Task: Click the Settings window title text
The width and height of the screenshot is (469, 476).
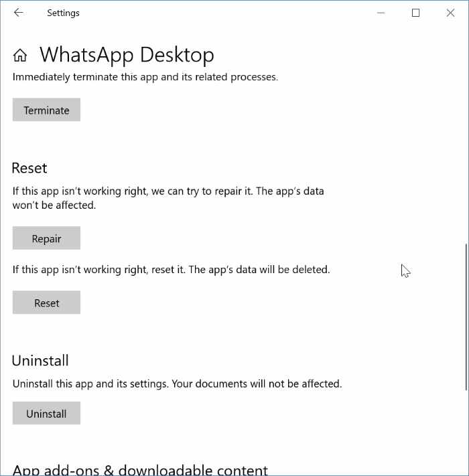Action: pyautogui.click(x=63, y=13)
